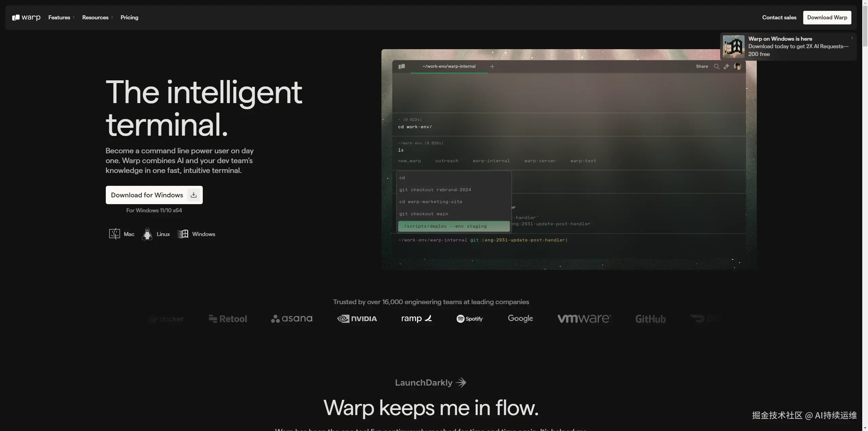Open the Pricing page

coord(129,17)
